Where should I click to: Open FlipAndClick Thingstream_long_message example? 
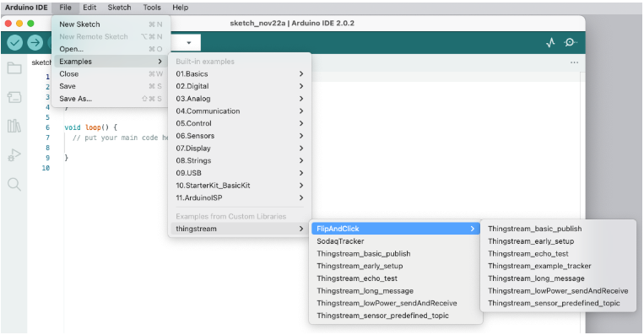[558, 278]
